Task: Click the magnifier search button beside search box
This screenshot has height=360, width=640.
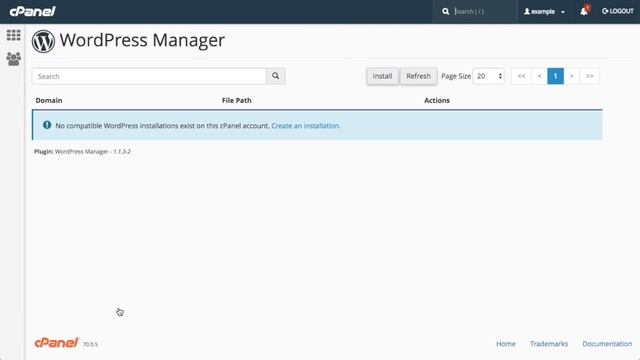Action: point(276,76)
